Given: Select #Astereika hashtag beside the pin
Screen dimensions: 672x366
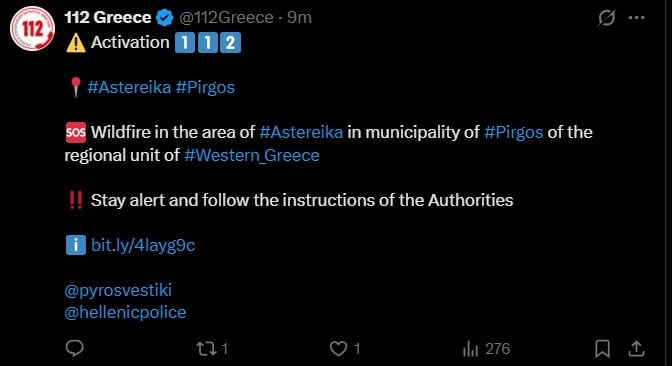Looking at the screenshot, I should (129, 87).
